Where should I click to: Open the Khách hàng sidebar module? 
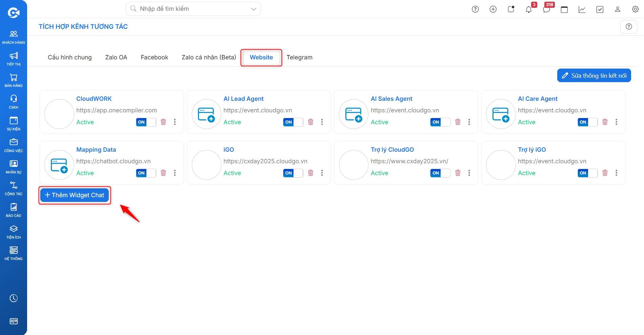pos(14,37)
